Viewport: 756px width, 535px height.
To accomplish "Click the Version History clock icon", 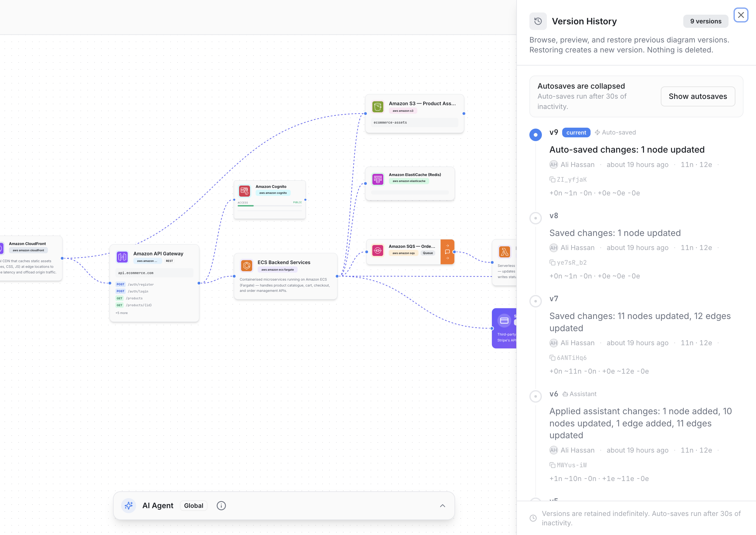I will click(538, 22).
